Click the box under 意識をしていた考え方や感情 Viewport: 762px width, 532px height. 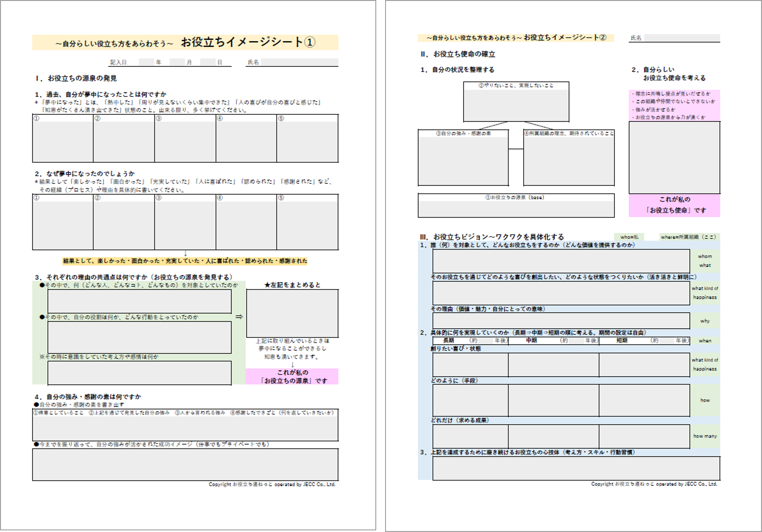(139, 373)
